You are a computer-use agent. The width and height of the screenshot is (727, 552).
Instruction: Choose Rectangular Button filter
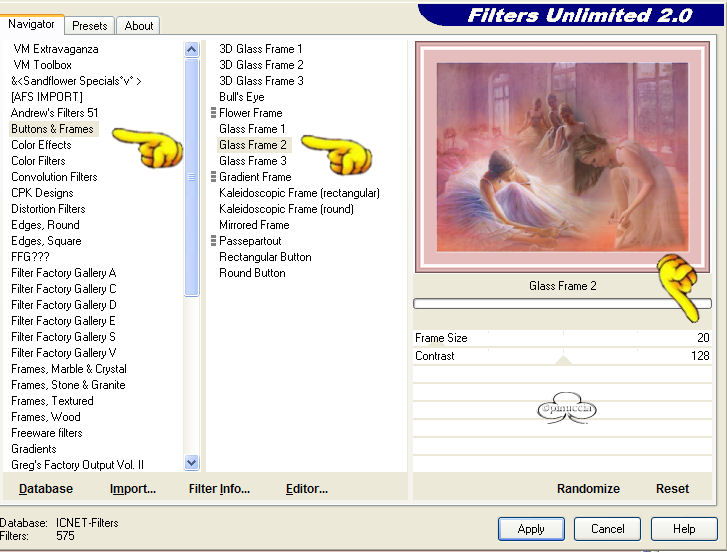(x=265, y=257)
